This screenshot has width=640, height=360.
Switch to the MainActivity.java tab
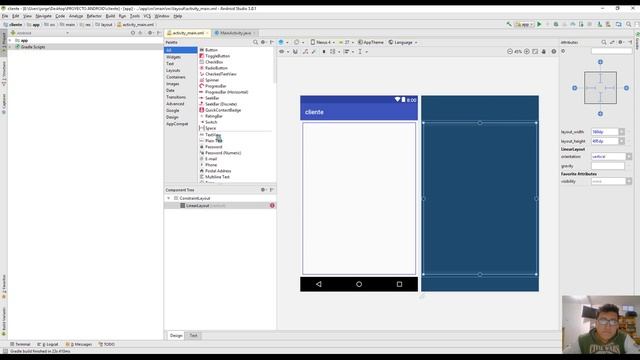(x=236, y=33)
